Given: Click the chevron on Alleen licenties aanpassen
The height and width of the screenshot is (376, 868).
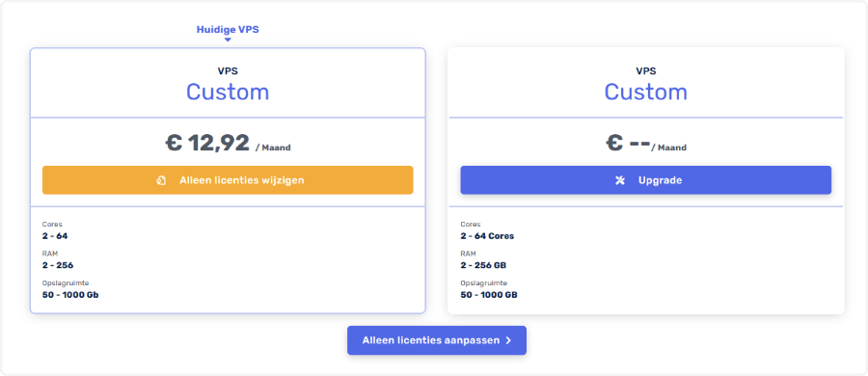Looking at the screenshot, I should [x=508, y=340].
